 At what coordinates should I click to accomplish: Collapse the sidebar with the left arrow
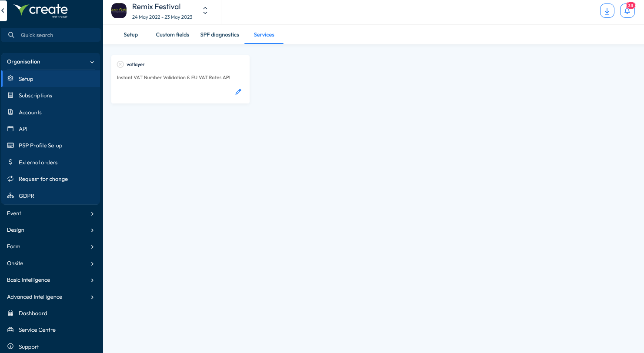[3, 10]
